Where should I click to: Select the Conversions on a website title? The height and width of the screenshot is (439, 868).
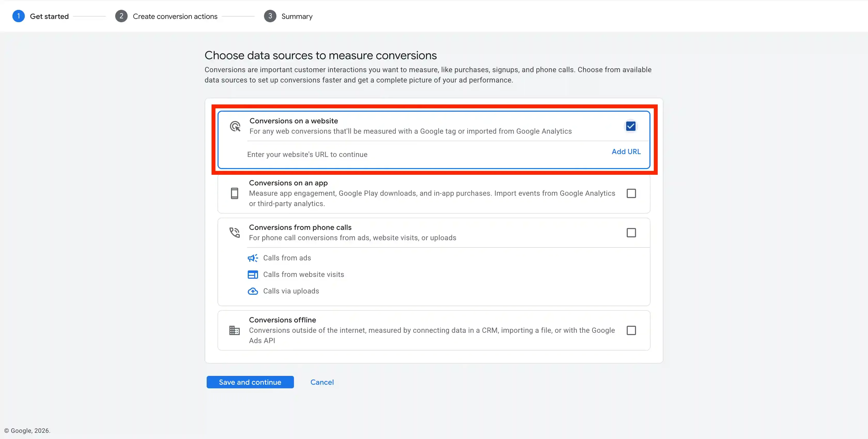tap(293, 121)
